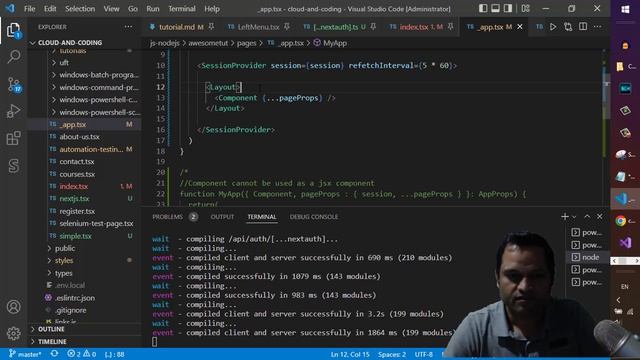Open the Windows Start button

click(625, 9)
